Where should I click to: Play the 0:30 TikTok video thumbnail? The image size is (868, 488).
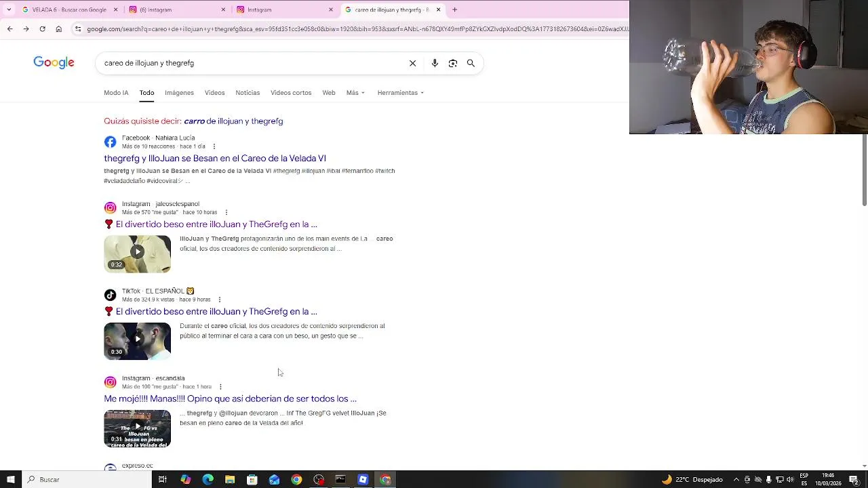click(137, 342)
